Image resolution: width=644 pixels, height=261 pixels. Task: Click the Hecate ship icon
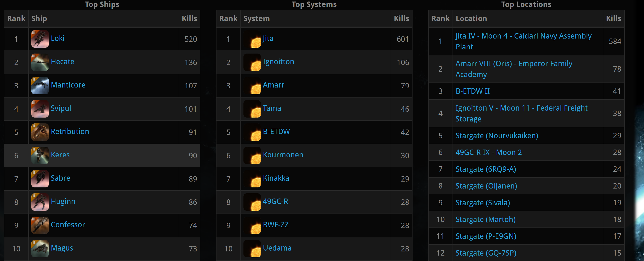(40, 62)
